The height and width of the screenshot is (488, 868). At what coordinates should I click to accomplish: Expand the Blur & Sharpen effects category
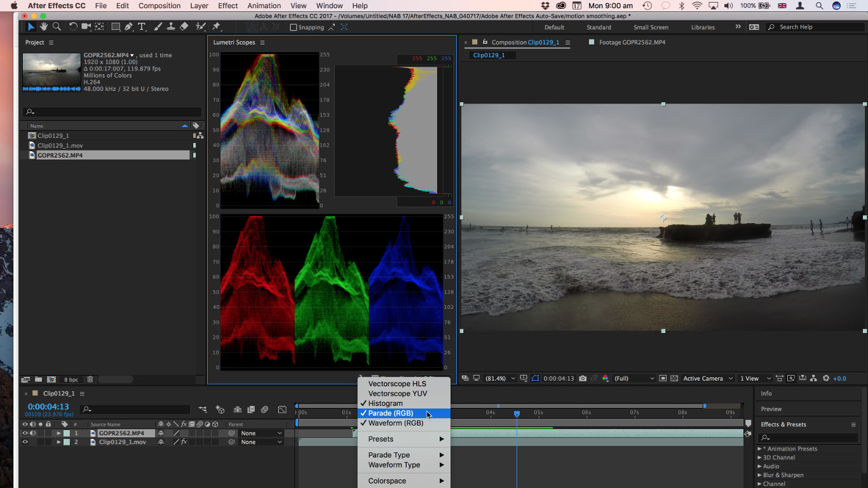tap(759, 475)
